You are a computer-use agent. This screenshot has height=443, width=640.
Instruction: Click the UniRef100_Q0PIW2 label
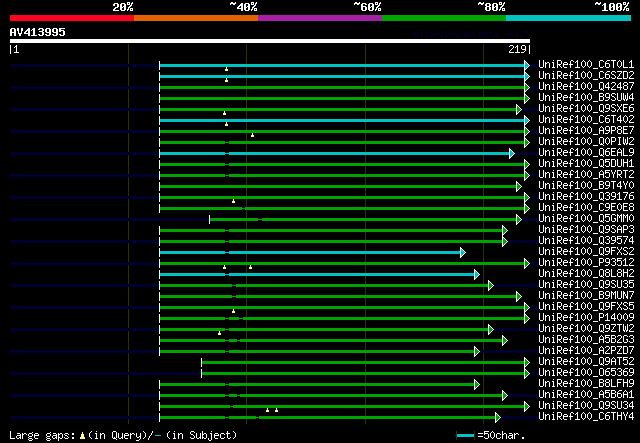pyautogui.click(x=586, y=142)
